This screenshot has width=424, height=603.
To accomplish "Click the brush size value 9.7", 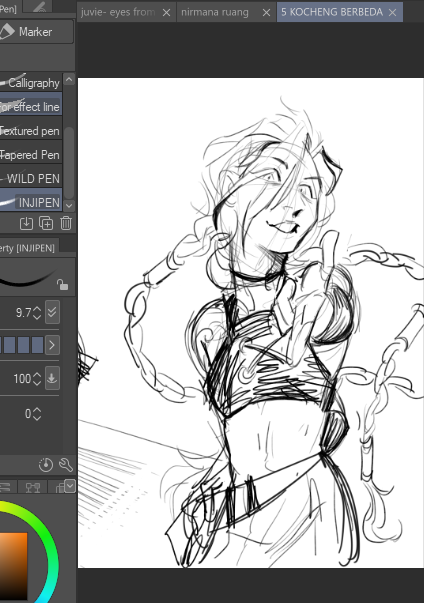I will [x=23, y=313].
